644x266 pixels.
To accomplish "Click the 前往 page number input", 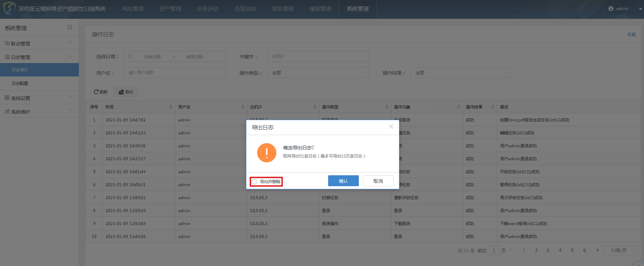I will pyautogui.click(x=494, y=250).
